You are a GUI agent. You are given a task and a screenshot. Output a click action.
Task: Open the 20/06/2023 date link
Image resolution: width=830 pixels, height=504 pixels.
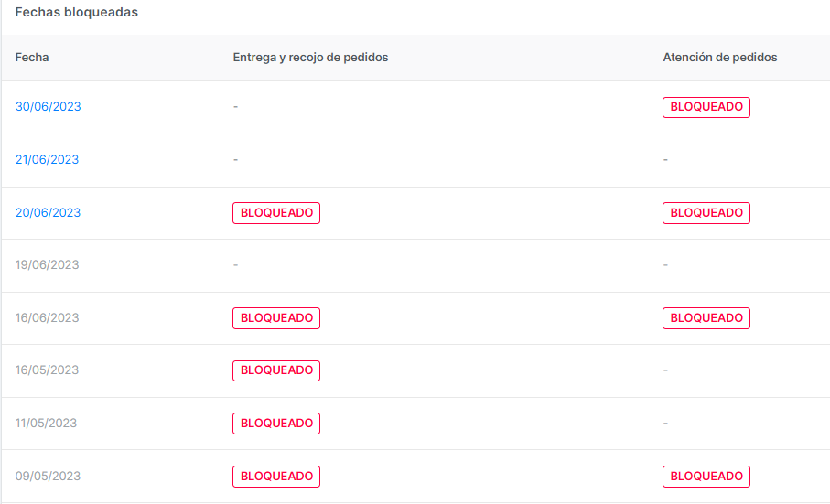pyautogui.click(x=48, y=213)
